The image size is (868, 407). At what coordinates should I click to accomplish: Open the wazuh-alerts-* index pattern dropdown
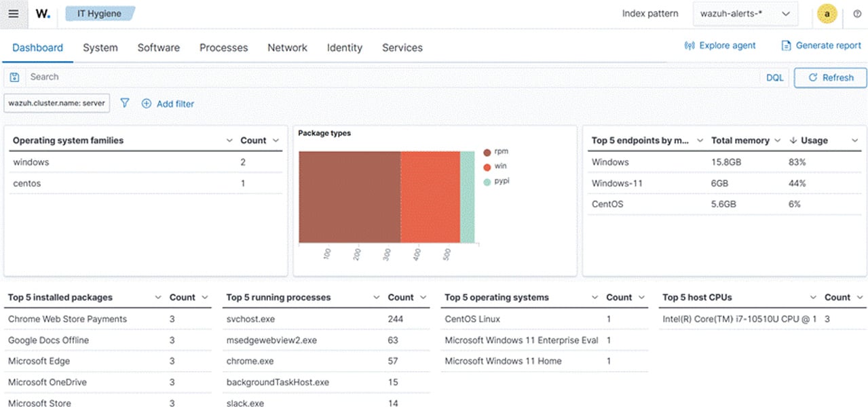(745, 14)
